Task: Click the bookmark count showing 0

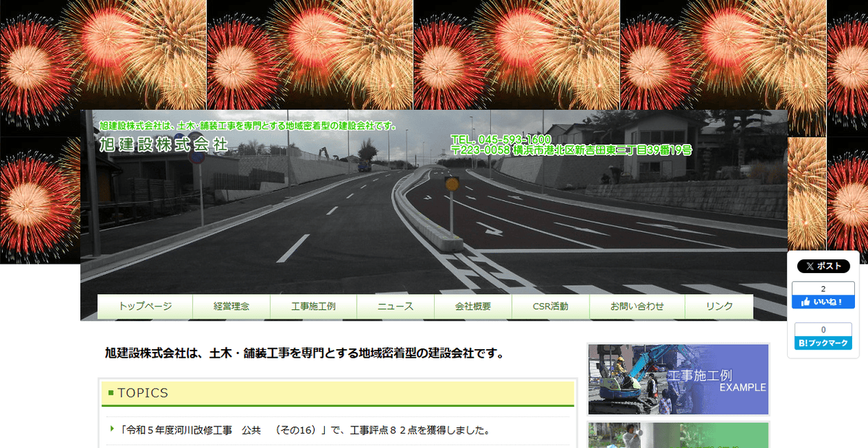Action: tap(823, 331)
